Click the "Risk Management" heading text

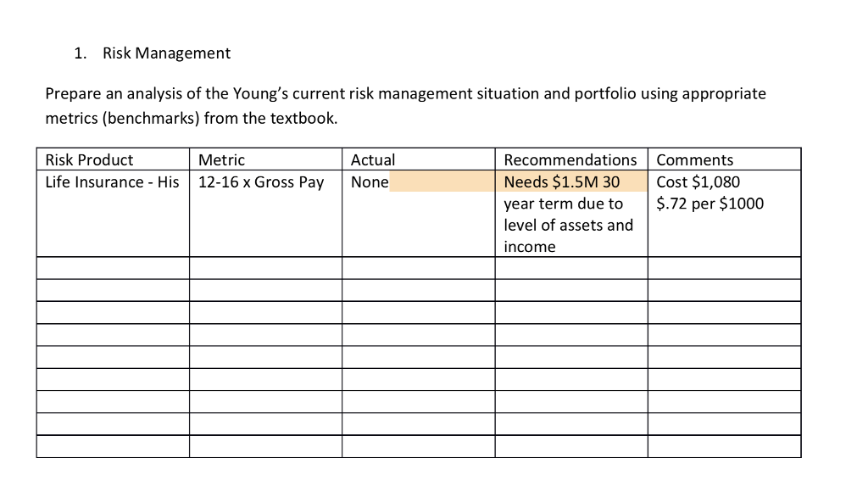(166, 53)
